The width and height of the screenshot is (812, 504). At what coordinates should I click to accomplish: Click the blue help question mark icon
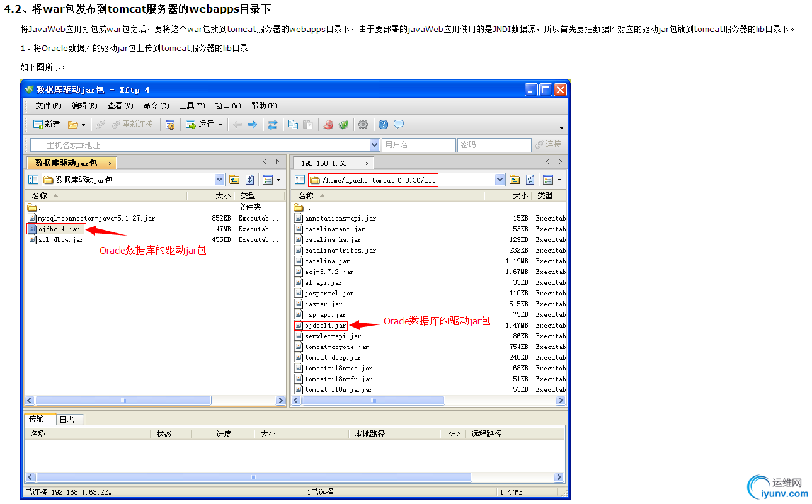[x=383, y=124]
